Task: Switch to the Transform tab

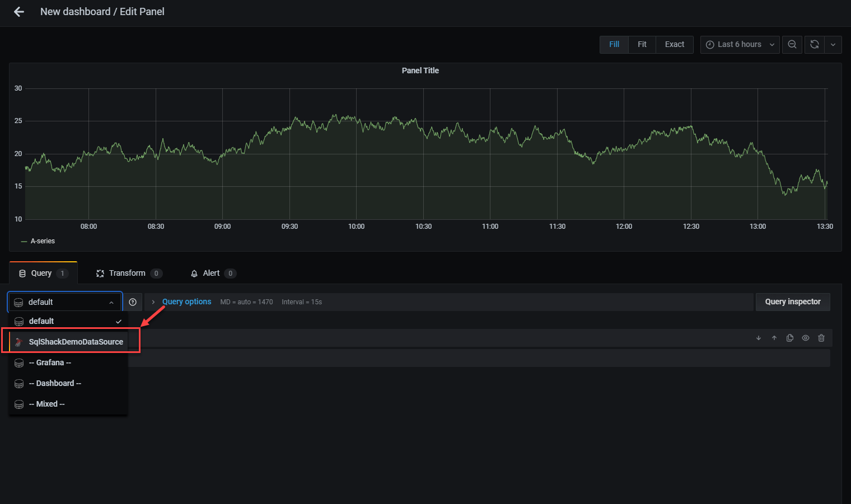Action: [x=128, y=273]
